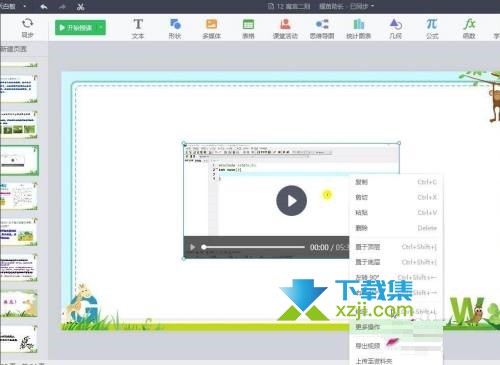Start the lesson with green 开始授课 button

click(76, 28)
